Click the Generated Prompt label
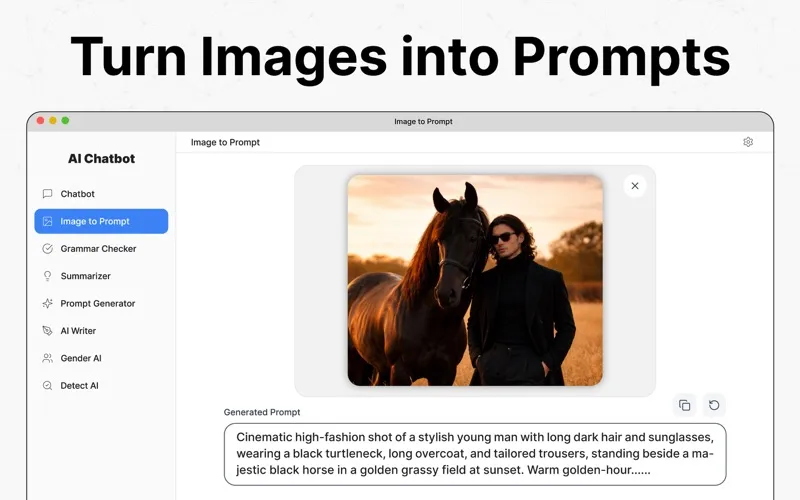 pyautogui.click(x=262, y=412)
